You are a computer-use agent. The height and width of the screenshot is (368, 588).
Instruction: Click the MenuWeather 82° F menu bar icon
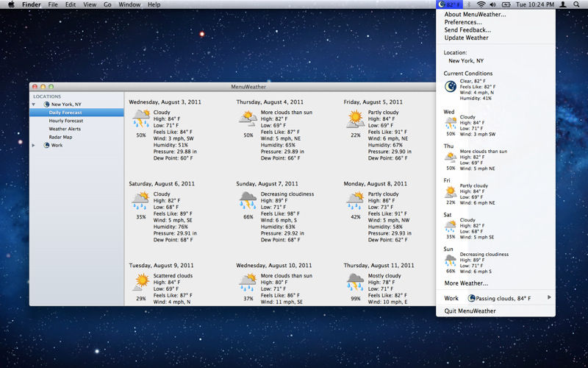449,4
